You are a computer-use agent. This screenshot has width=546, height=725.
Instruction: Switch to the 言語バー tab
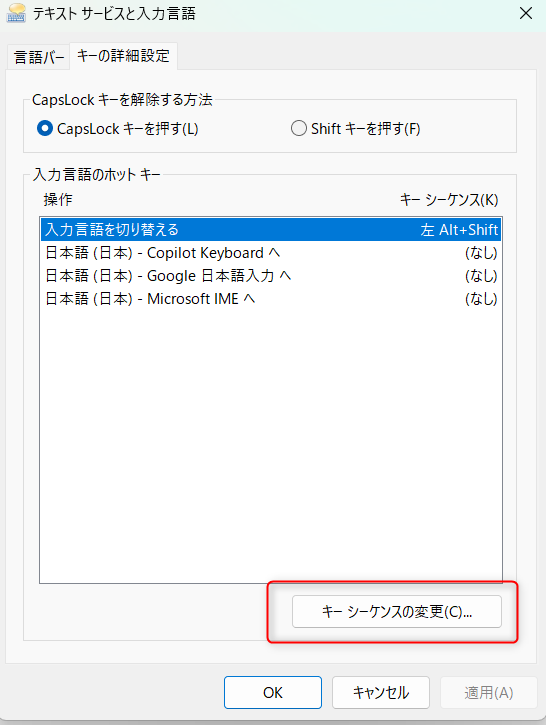39,57
